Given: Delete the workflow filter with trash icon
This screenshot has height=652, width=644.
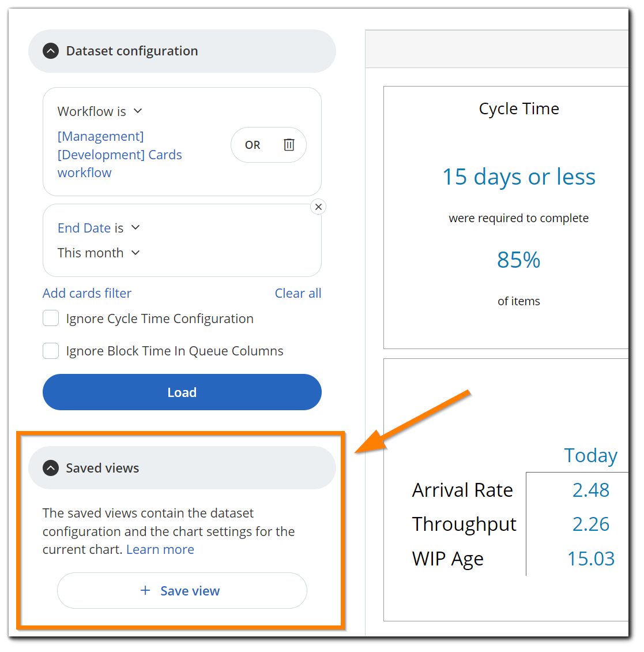Looking at the screenshot, I should [x=289, y=145].
